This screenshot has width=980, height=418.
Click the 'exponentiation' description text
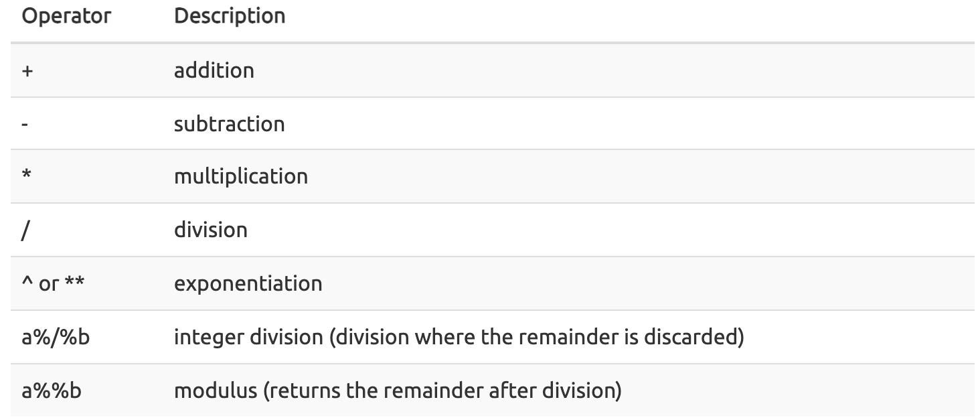[248, 283]
